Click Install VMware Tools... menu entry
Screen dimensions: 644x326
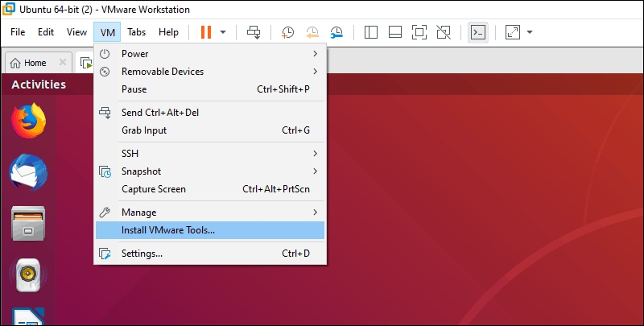pyautogui.click(x=210, y=230)
